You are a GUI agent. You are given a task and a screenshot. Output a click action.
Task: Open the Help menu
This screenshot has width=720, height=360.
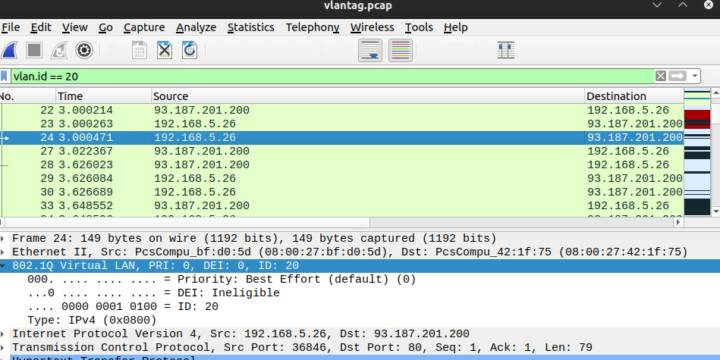[x=456, y=28]
